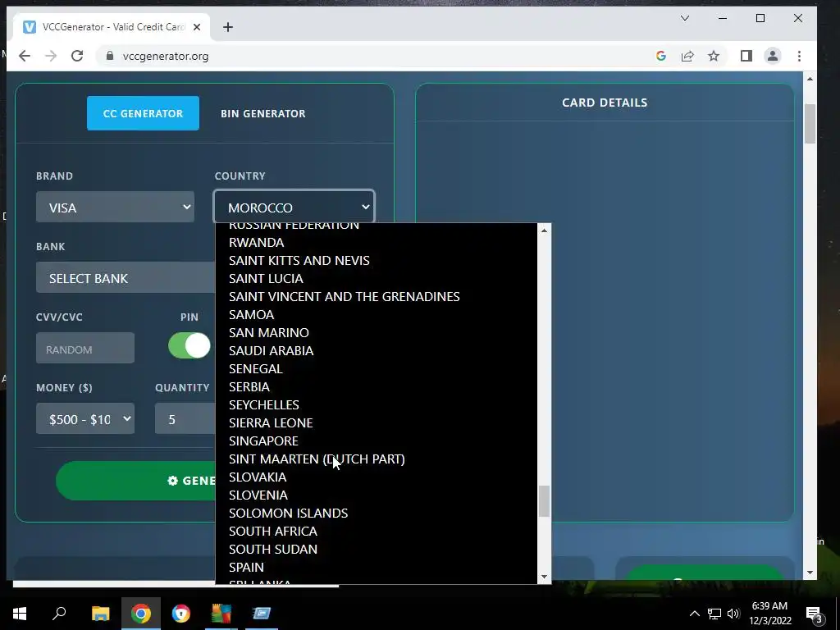Open the MONEY range dropdown
Image resolution: width=840 pixels, height=630 pixels.
pyautogui.click(x=85, y=418)
